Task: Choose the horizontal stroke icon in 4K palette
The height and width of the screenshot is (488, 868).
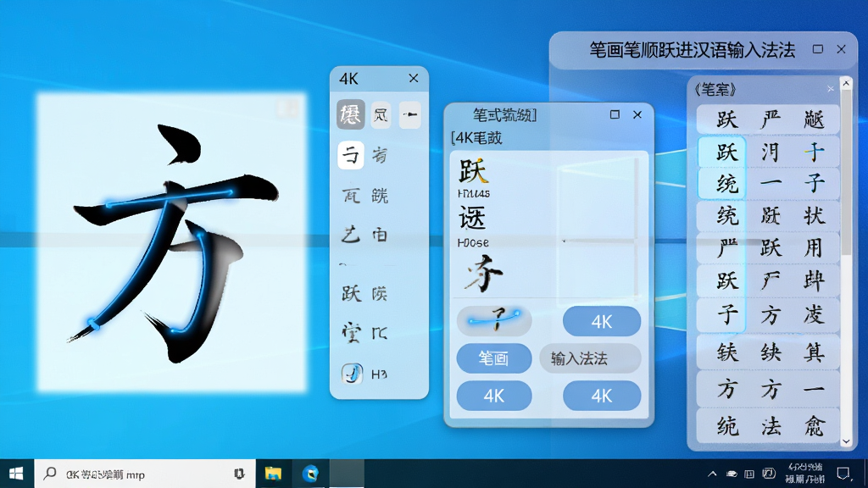Action: point(409,114)
